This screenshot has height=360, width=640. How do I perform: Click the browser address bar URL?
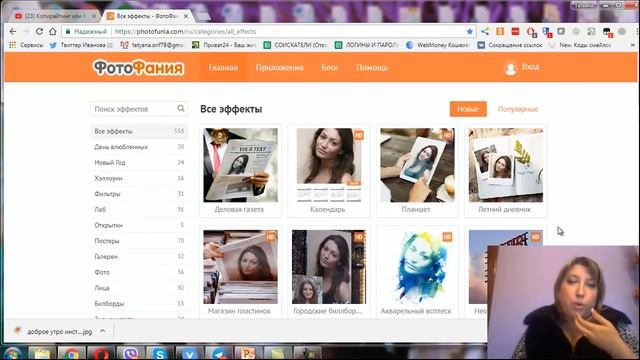[x=185, y=31]
